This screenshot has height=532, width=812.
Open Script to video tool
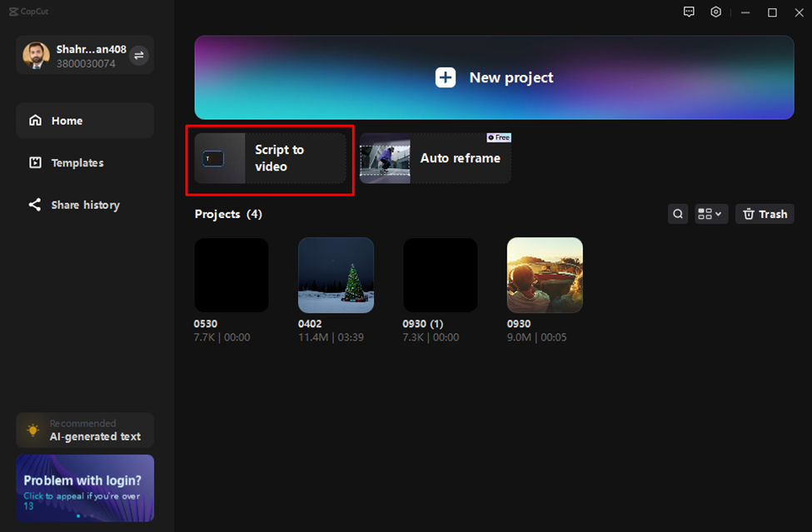pyautogui.click(x=271, y=158)
